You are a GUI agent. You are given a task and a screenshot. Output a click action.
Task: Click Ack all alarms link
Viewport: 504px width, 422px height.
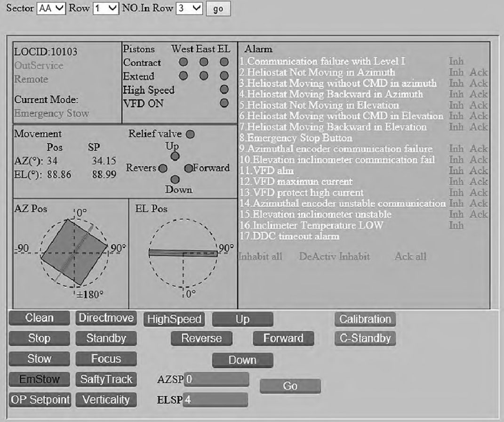point(410,257)
